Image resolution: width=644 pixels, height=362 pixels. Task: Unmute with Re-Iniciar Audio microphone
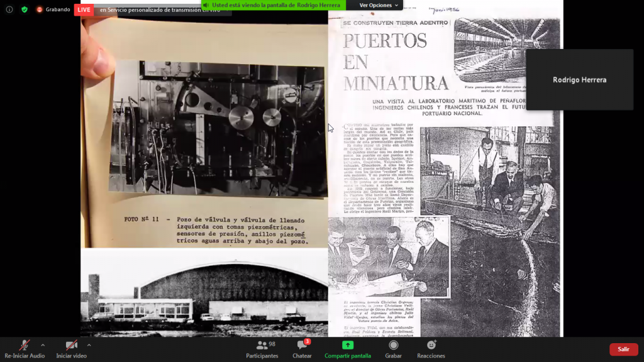25,349
